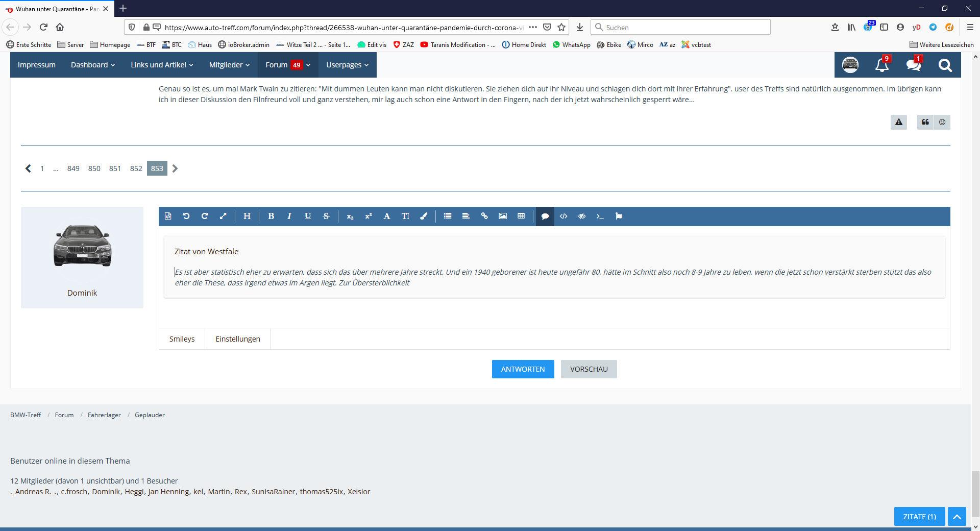Focus the browser Suchen search box
Viewport: 980px width, 531px height.
pyautogui.click(x=680, y=27)
